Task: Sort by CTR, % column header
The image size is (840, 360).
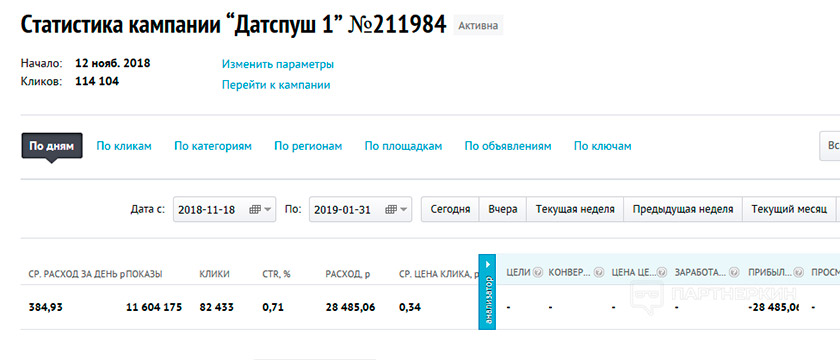Action: pyautogui.click(x=276, y=274)
